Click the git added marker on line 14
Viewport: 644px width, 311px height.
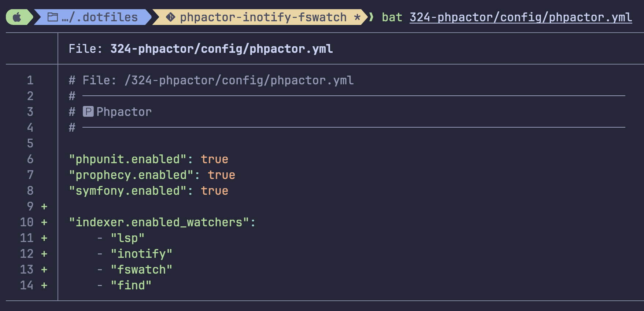pos(44,285)
